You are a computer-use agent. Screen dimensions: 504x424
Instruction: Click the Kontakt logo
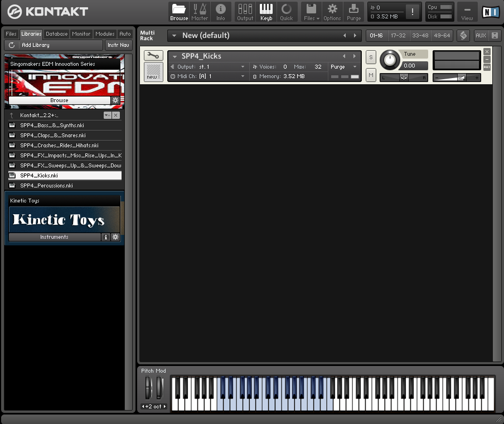[x=47, y=12]
